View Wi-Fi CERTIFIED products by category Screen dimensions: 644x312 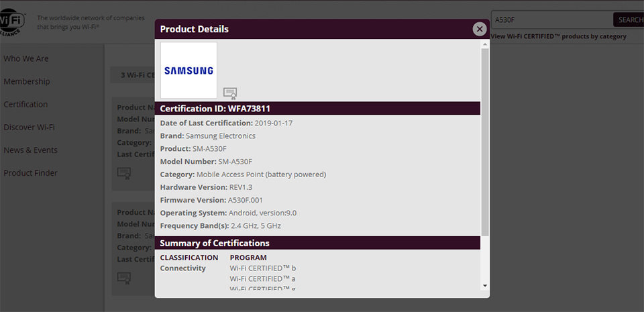pyautogui.click(x=559, y=36)
